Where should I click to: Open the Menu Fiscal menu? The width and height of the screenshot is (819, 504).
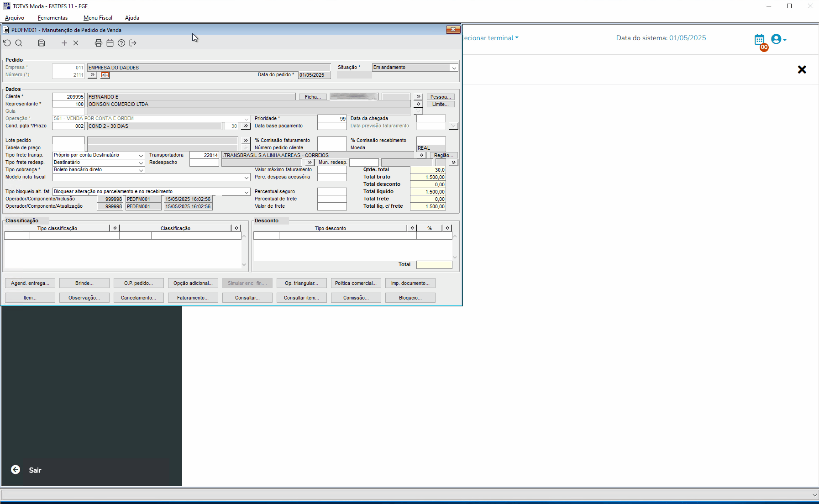coord(98,18)
